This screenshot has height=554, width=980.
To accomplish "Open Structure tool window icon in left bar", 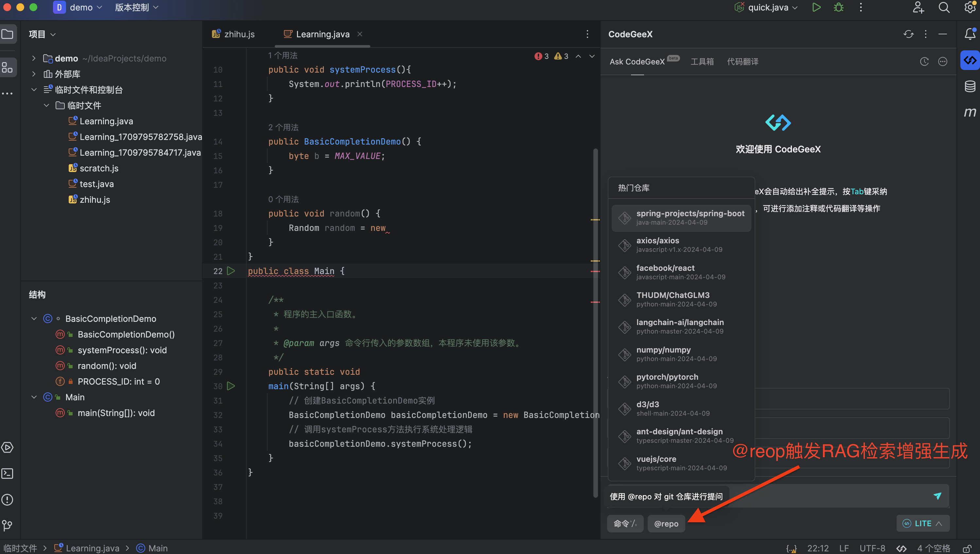I will (8, 67).
